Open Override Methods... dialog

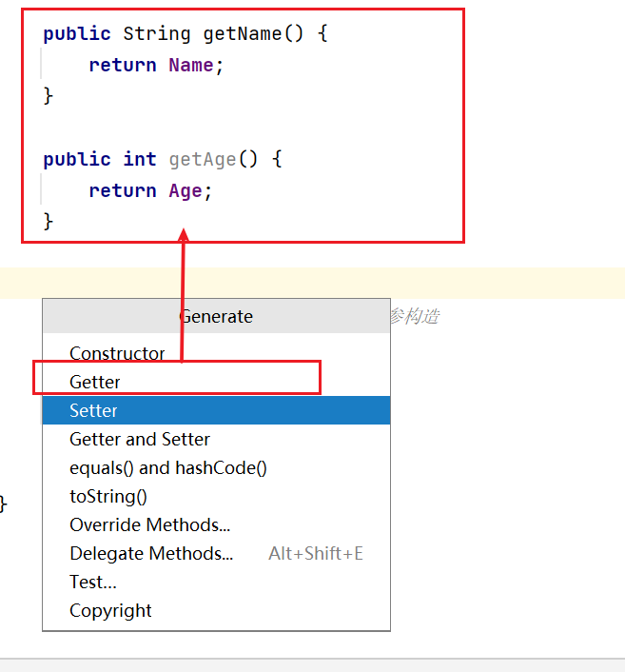(x=216, y=525)
